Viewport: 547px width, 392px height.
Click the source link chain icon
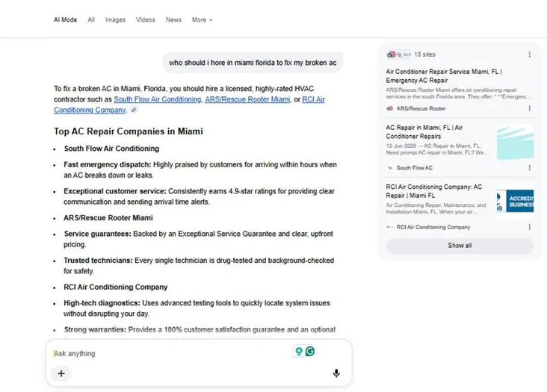134,110
